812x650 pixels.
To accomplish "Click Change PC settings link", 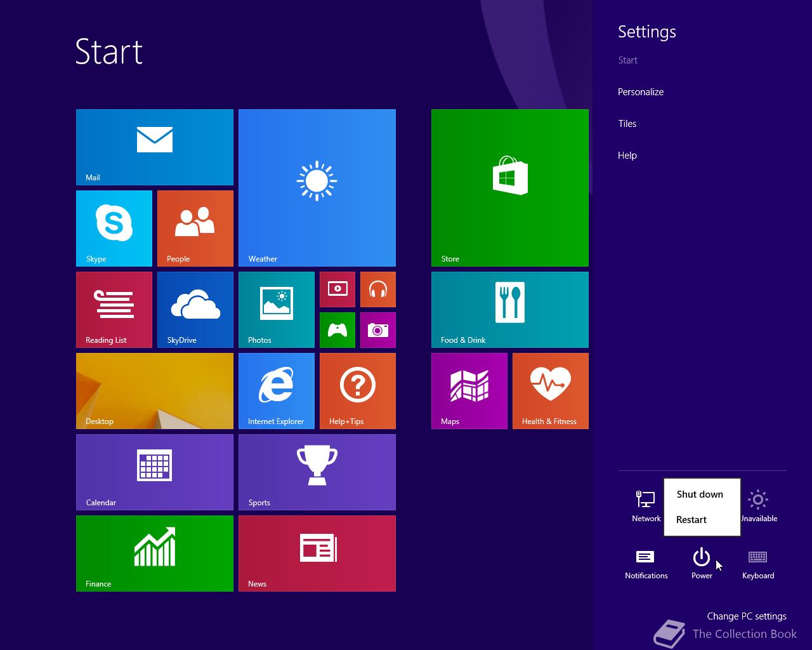I will [747, 616].
